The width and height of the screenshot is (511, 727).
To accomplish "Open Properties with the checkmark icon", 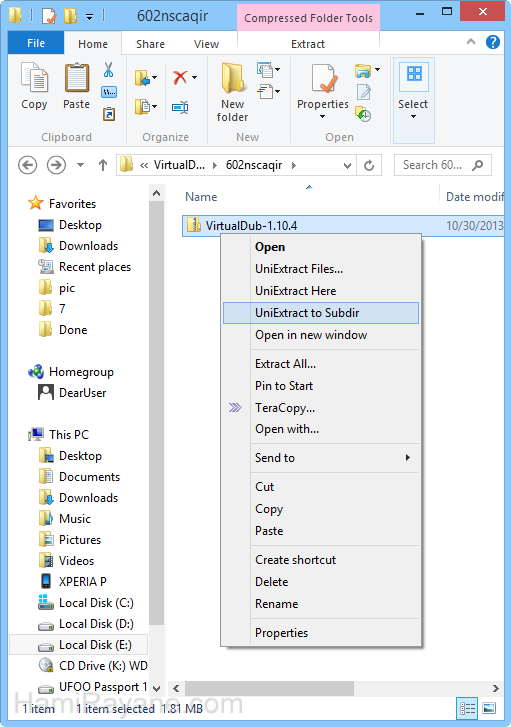I will [324, 78].
